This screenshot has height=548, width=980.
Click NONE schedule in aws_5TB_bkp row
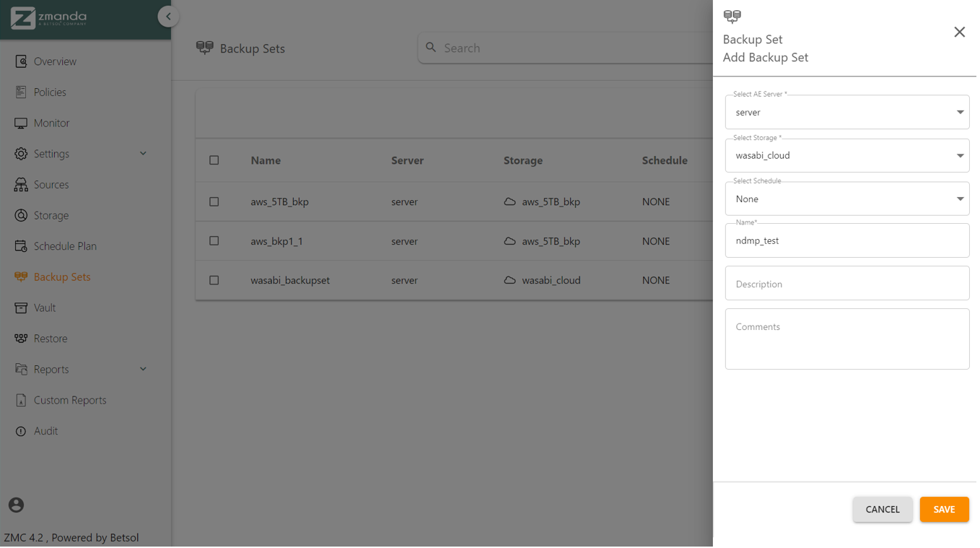tap(658, 202)
